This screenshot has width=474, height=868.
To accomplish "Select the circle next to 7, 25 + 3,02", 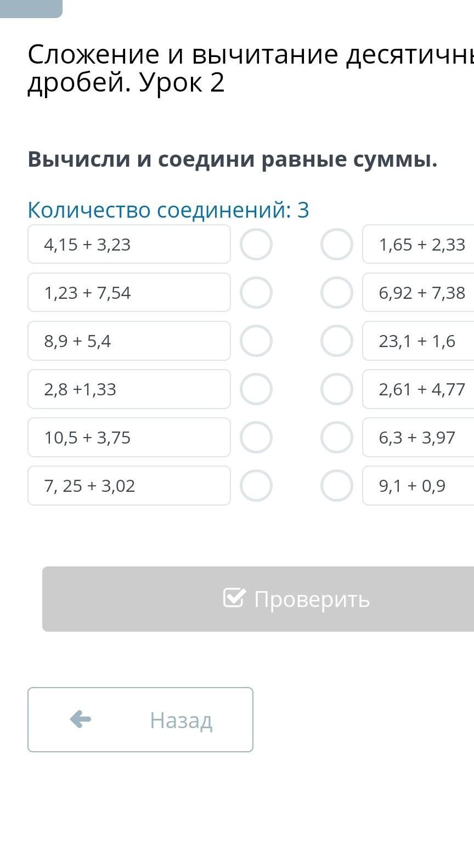I will tap(256, 486).
